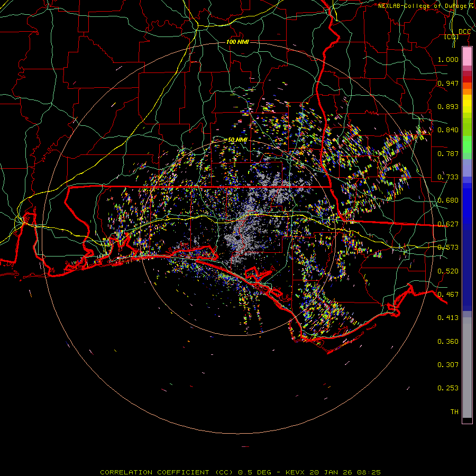This screenshot has width=476, height=476.
Task: Select the 0.787 scale label
Action: coord(448,153)
